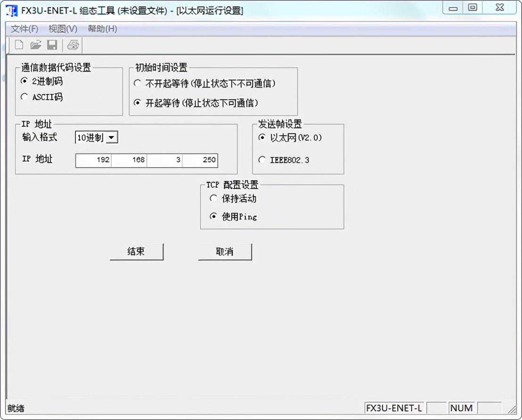The image size is (522, 420).
Task: Select the ASCII码 radio option
Action: (x=24, y=97)
